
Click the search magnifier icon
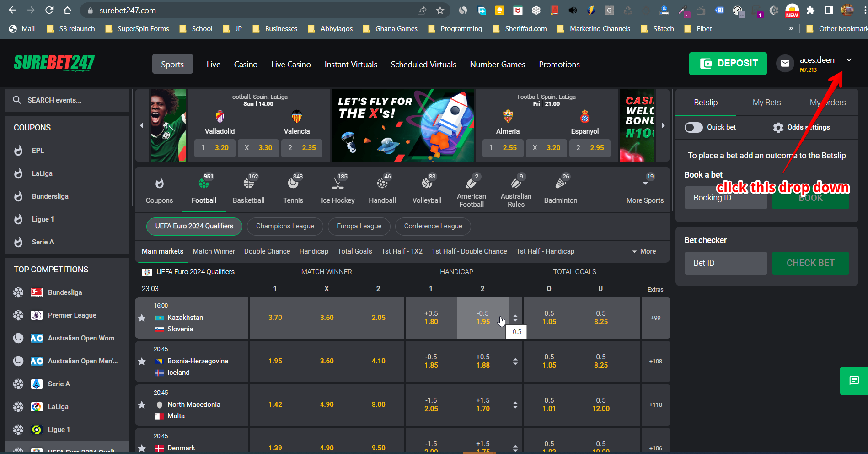click(x=17, y=100)
